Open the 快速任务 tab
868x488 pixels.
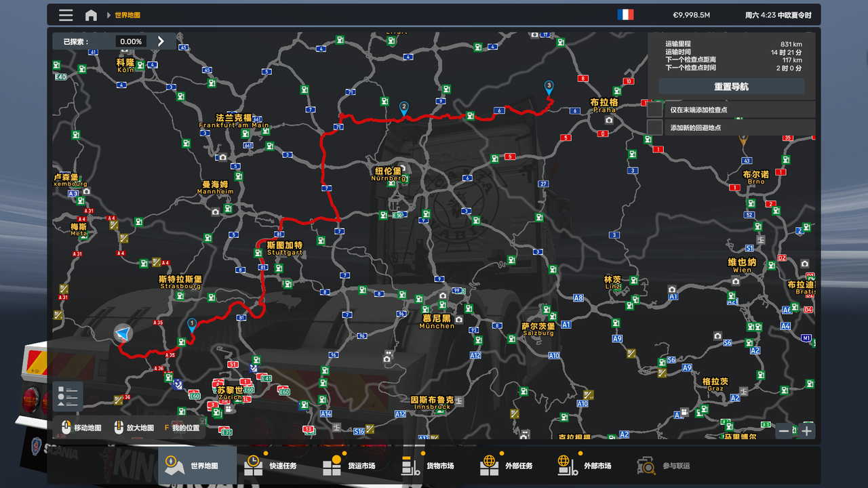pos(277,466)
